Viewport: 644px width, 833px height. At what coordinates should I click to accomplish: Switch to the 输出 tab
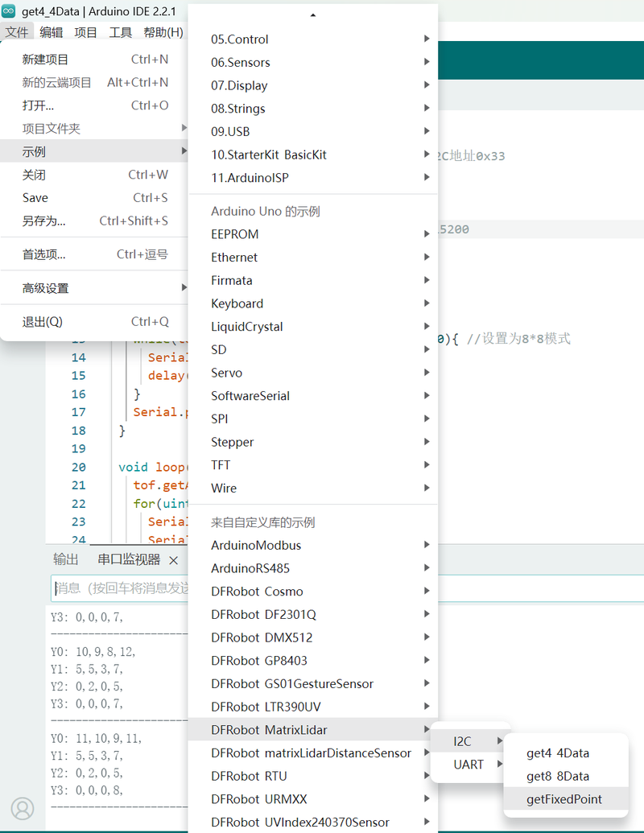click(66, 559)
